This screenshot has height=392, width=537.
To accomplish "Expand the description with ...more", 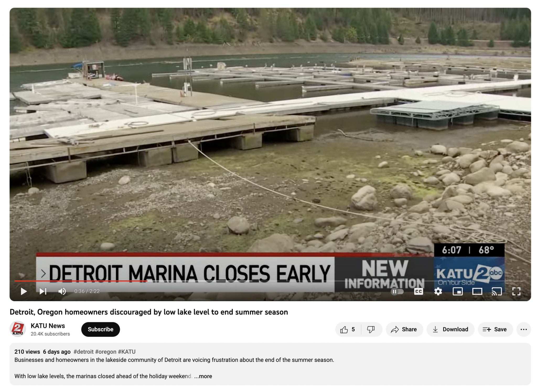I will tap(203, 376).
